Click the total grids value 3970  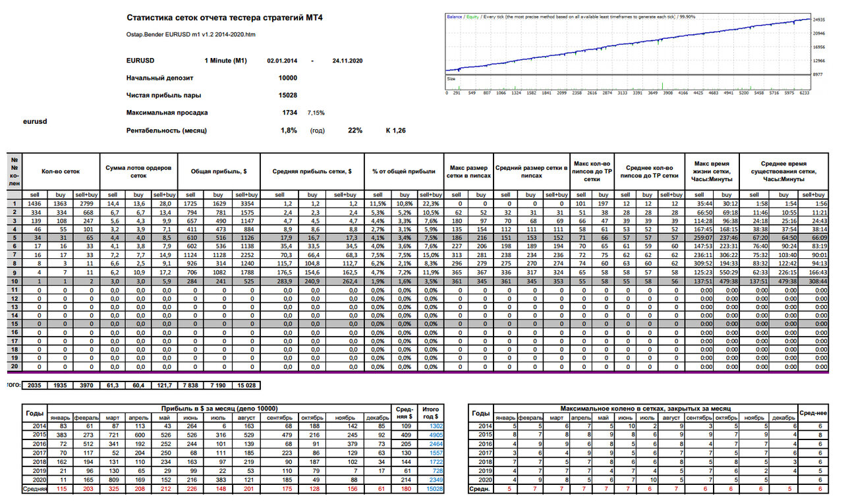[87, 385]
